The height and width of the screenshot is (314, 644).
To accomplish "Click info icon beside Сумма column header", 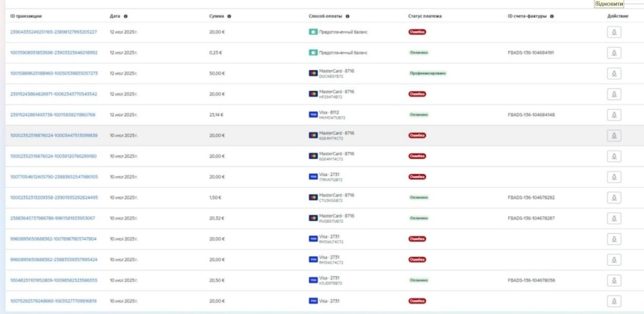I will (229, 16).
